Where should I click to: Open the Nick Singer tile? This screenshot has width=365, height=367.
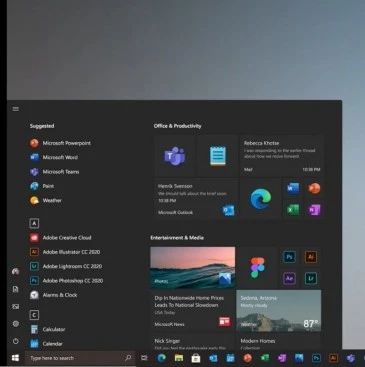point(193,342)
